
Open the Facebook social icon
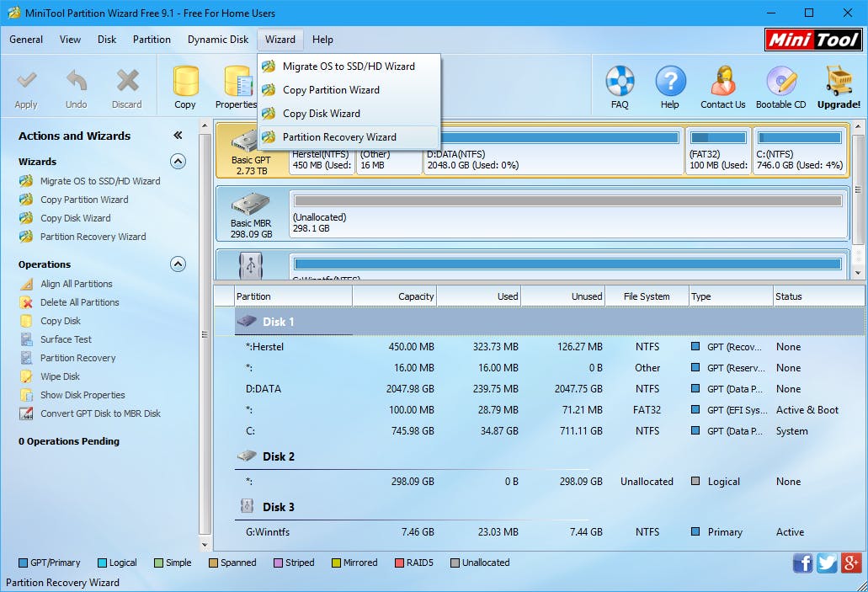pyautogui.click(x=802, y=563)
